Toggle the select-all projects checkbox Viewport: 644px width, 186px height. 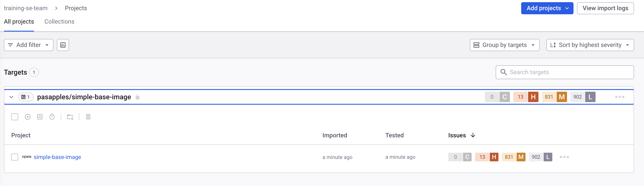point(15,117)
